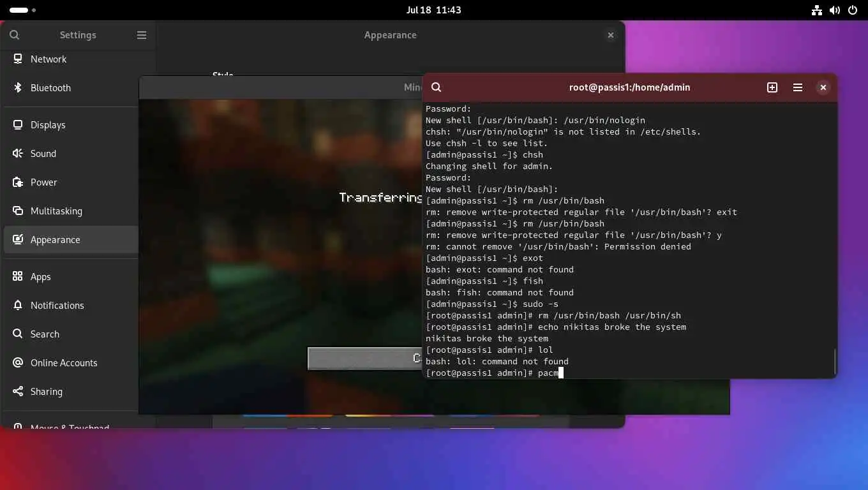This screenshot has height=490, width=868.
Task: Click the Online Accounts at-sign icon
Action: tap(18, 362)
